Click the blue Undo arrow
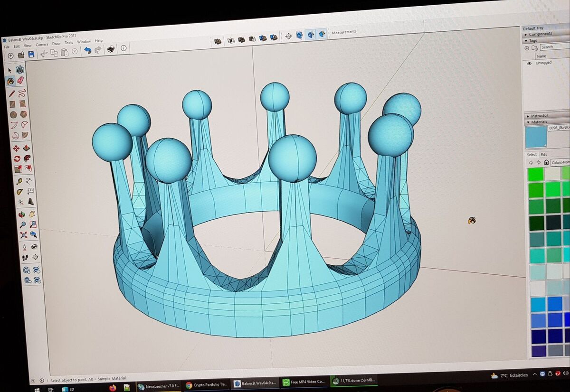Image resolution: width=570 pixels, height=392 pixels. [x=87, y=50]
